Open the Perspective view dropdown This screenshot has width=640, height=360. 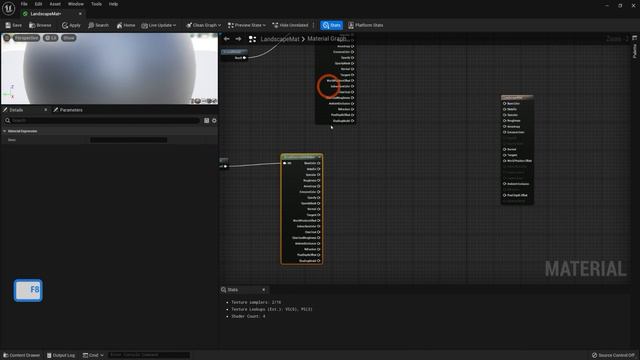27,38
